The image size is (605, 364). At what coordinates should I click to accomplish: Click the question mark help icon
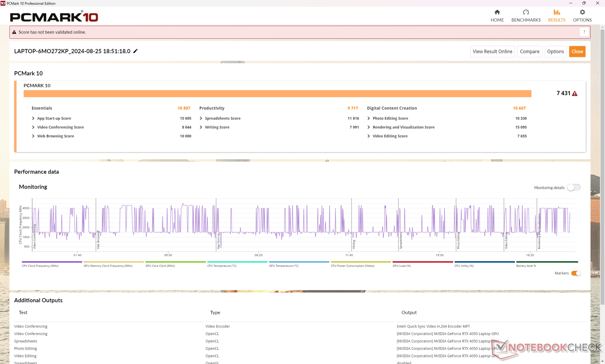(x=584, y=32)
